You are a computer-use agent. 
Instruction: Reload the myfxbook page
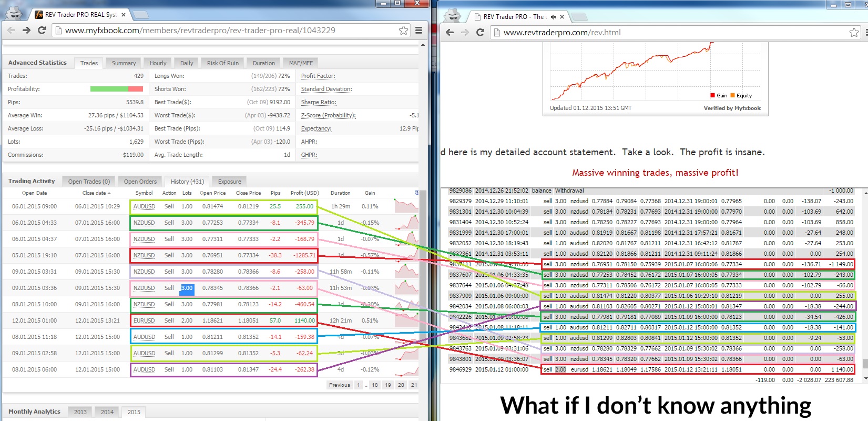[42, 30]
